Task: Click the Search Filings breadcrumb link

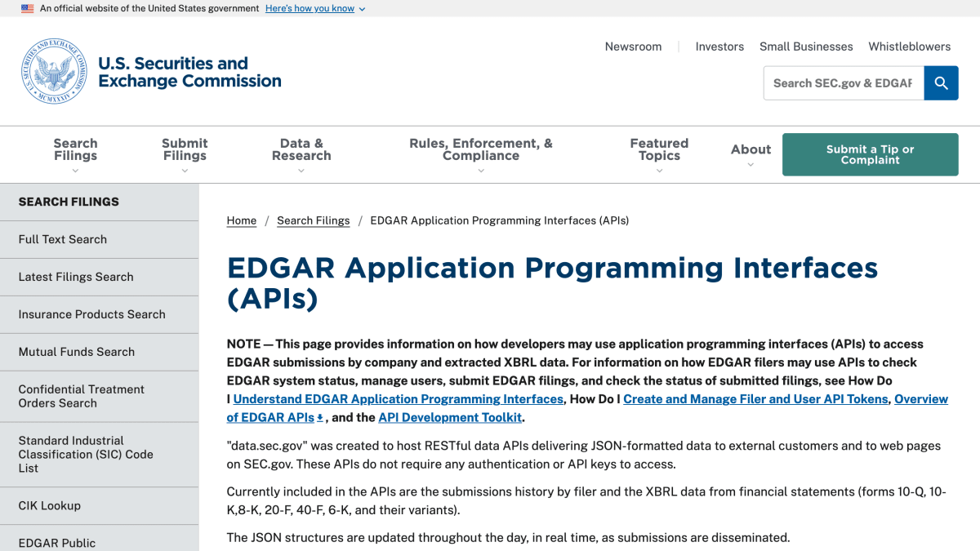Action: [x=314, y=220]
